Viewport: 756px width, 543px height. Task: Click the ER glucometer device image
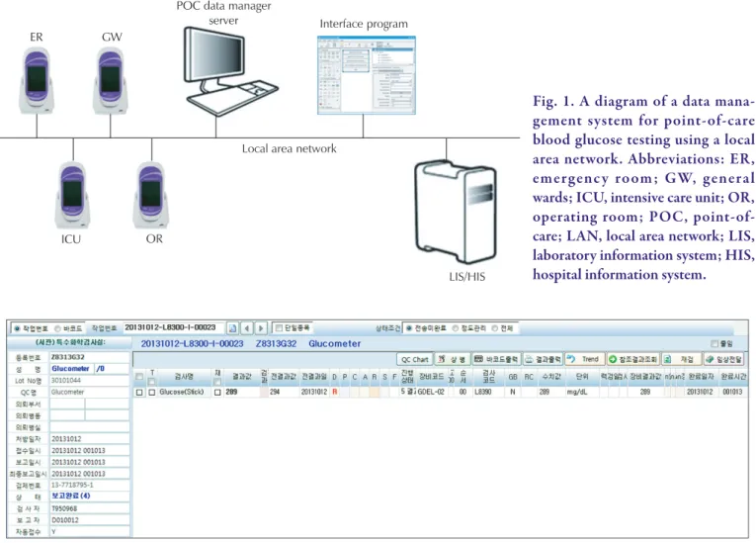click(37, 80)
